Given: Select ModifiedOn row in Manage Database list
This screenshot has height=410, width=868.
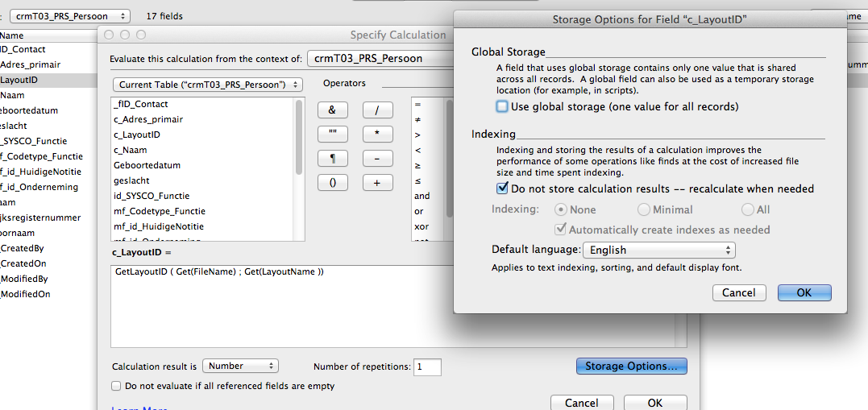Looking at the screenshot, I should click(x=48, y=294).
